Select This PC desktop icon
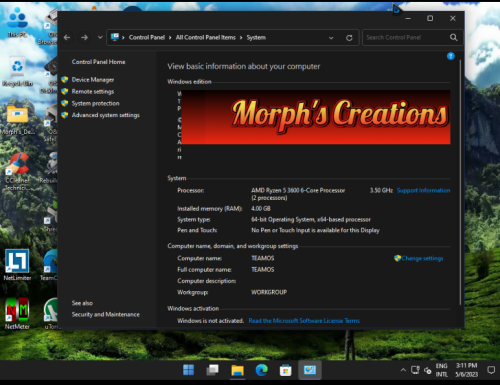This screenshot has width=500, height=385. click(17, 22)
